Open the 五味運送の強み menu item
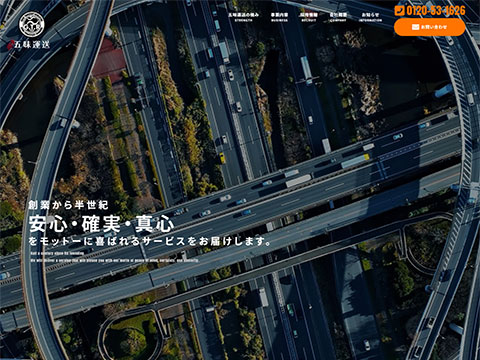This screenshot has width=480, height=360. coord(243,17)
